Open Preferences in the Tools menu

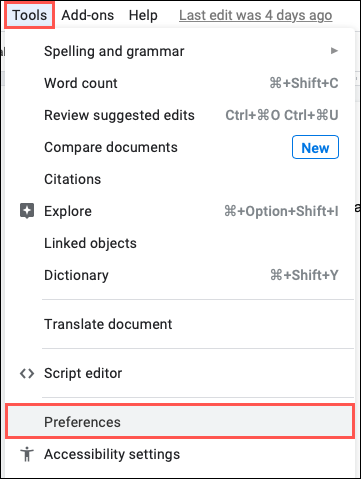click(x=180, y=422)
